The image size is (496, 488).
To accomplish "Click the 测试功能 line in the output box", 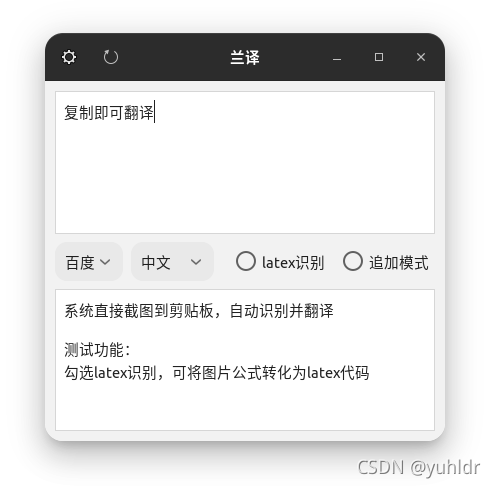I will (x=97, y=350).
